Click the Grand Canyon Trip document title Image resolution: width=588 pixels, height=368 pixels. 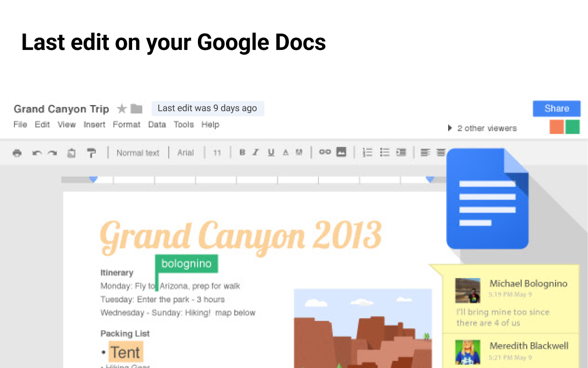coord(61,109)
